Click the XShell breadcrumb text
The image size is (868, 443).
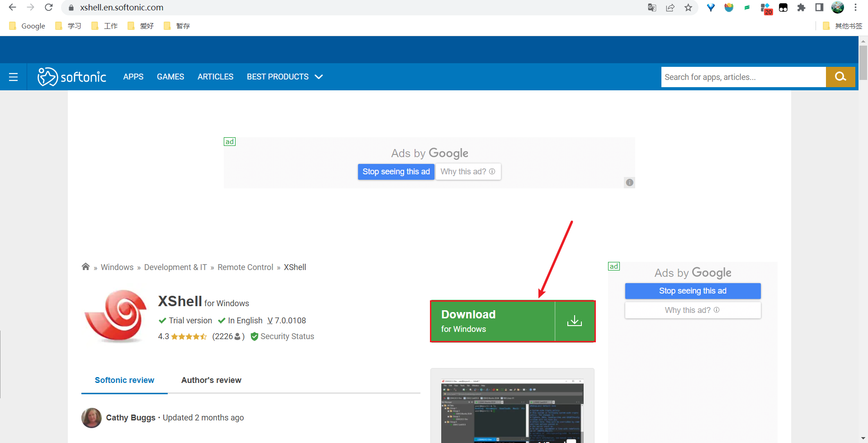295,267
